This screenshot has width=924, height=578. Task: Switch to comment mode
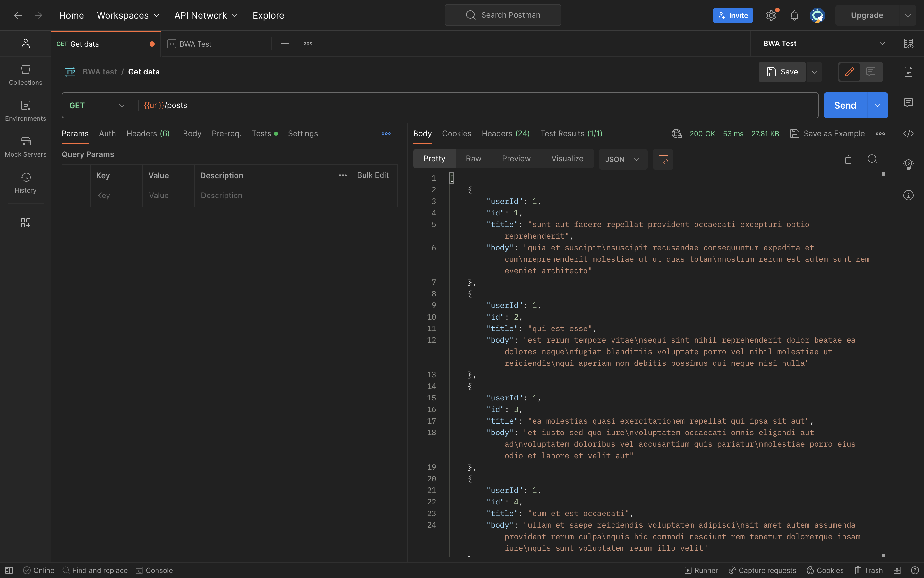tap(870, 72)
